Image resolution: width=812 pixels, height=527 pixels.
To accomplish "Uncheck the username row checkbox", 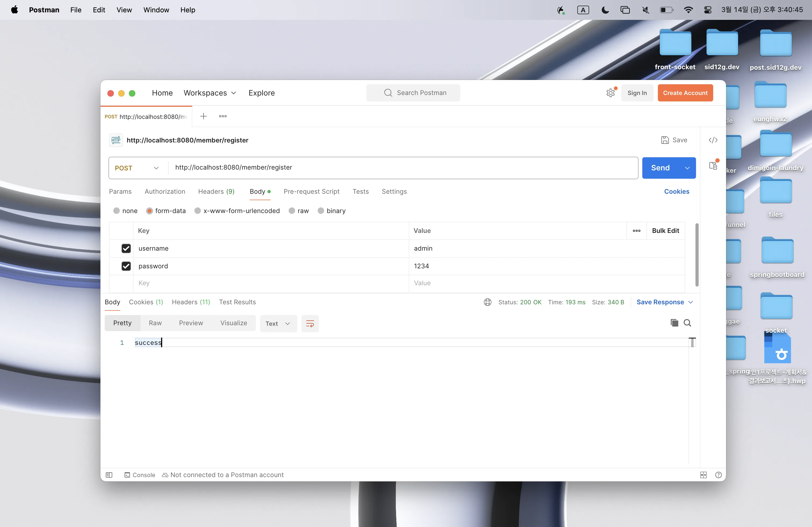I will click(x=126, y=248).
